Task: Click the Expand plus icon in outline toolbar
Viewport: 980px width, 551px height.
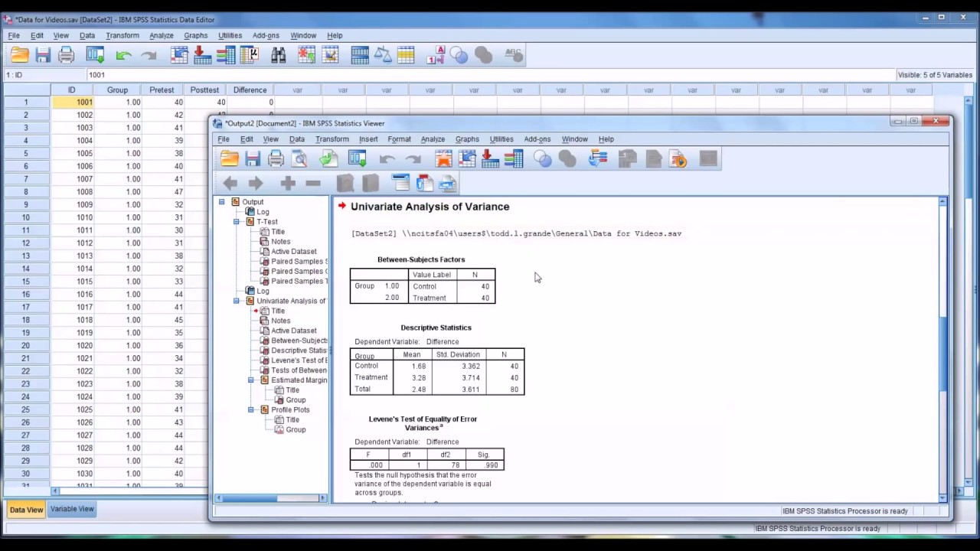Action: pos(288,183)
